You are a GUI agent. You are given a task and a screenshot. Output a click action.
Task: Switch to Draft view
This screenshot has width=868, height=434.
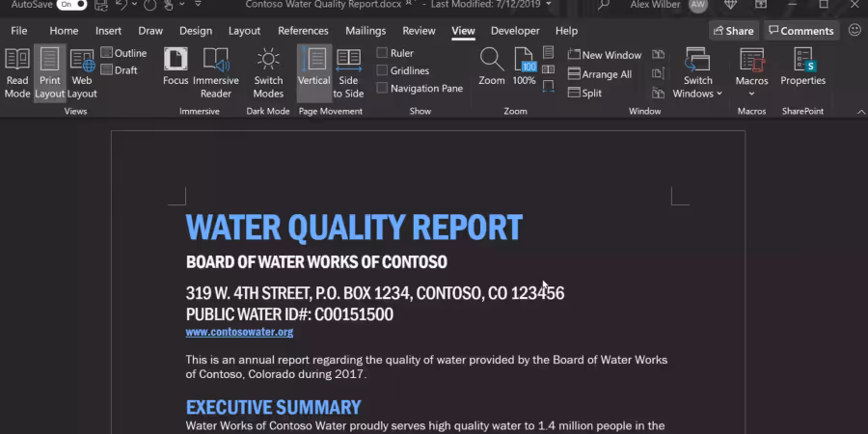point(119,70)
